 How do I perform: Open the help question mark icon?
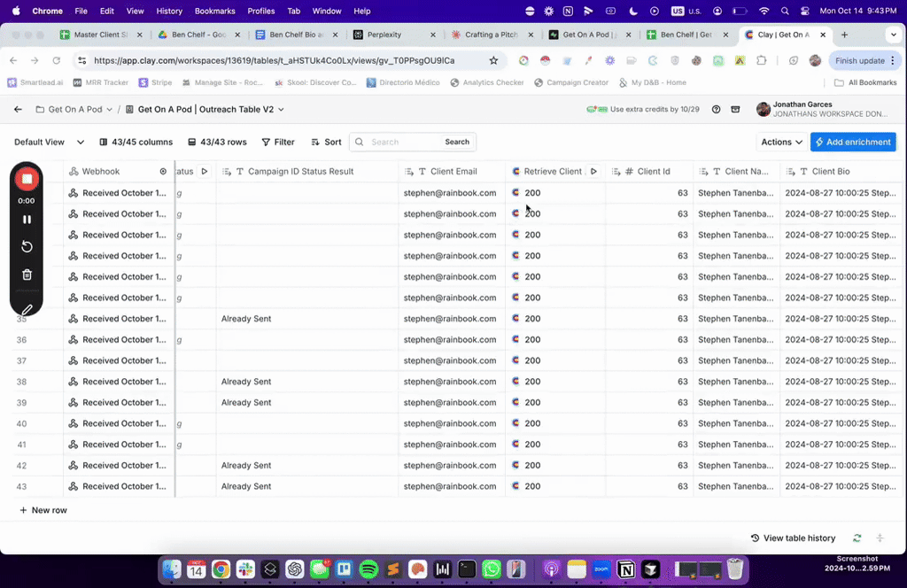pos(716,110)
